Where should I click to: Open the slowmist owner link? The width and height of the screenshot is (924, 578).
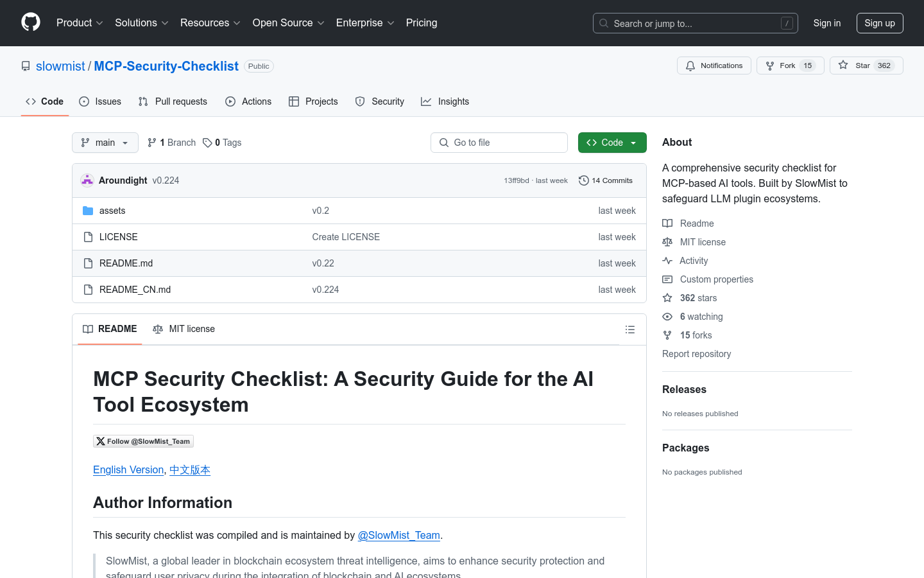click(x=60, y=66)
